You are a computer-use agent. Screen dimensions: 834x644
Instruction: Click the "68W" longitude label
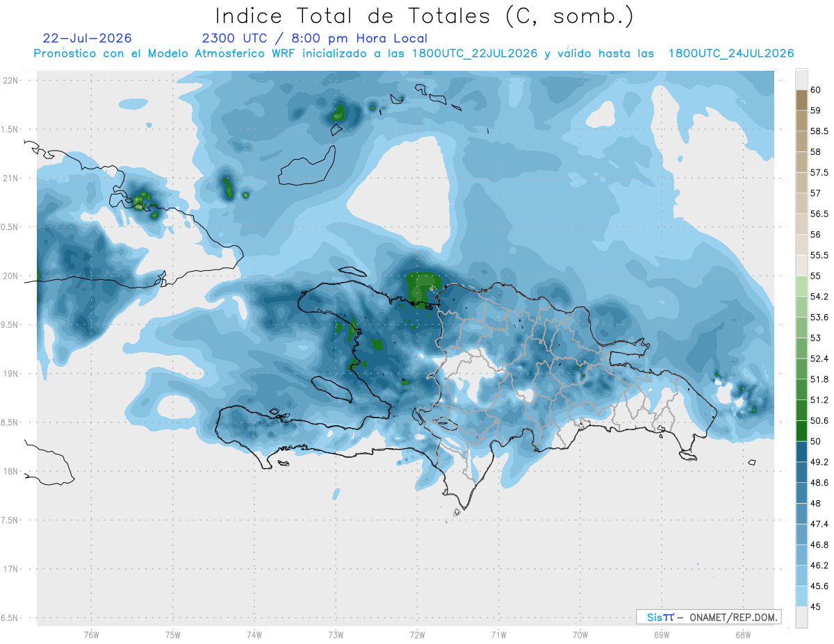pos(743,635)
